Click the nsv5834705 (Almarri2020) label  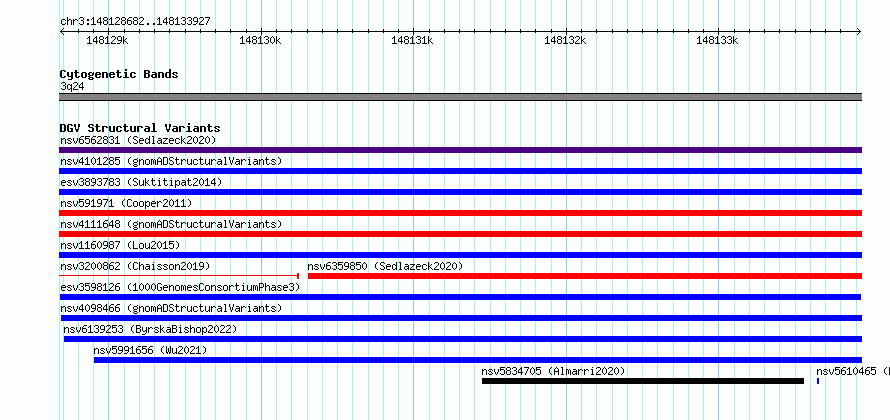click(553, 371)
